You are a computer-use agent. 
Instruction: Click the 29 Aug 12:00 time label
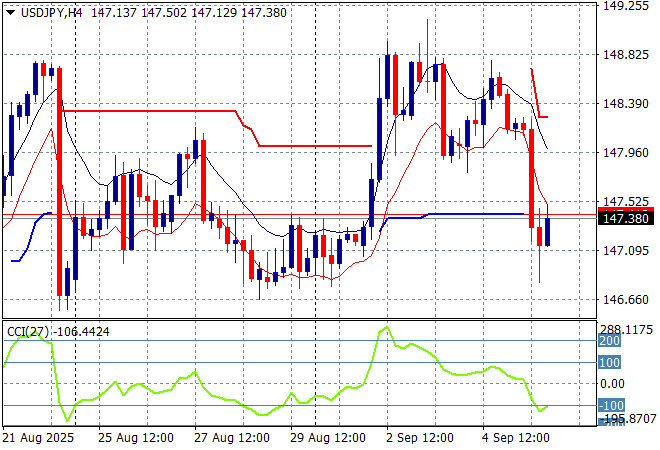327,438
